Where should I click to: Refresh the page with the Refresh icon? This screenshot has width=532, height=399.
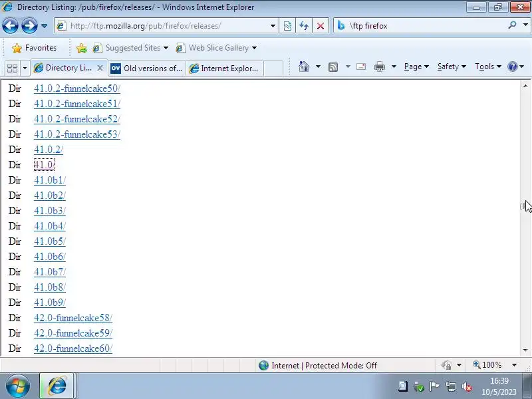click(x=304, y=26)
